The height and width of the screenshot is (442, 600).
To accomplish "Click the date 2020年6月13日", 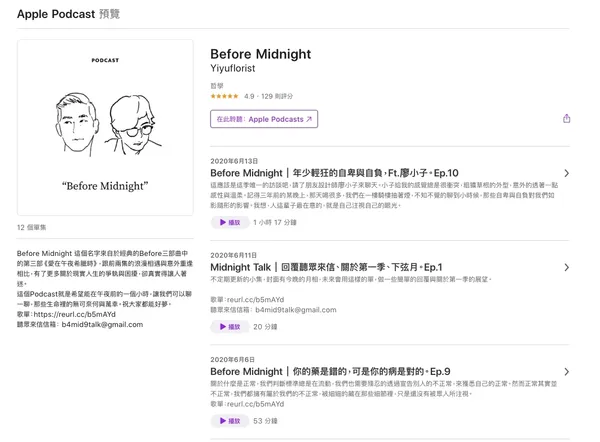I will [234, 161].
